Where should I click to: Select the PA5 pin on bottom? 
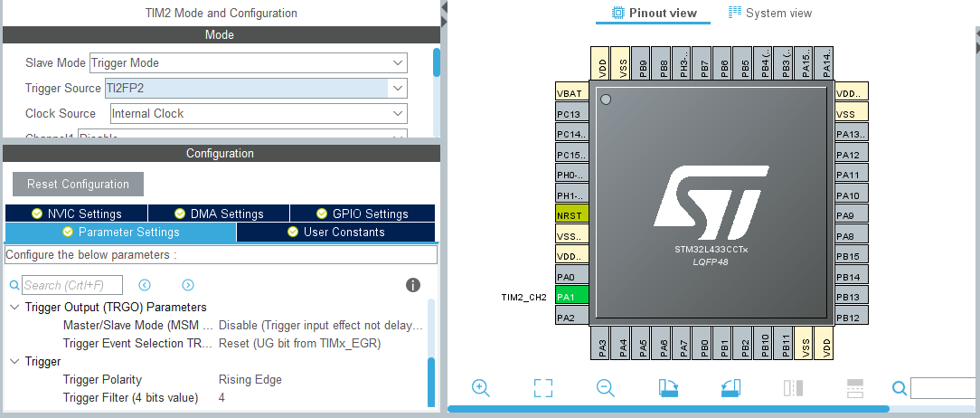coord(641,343)
